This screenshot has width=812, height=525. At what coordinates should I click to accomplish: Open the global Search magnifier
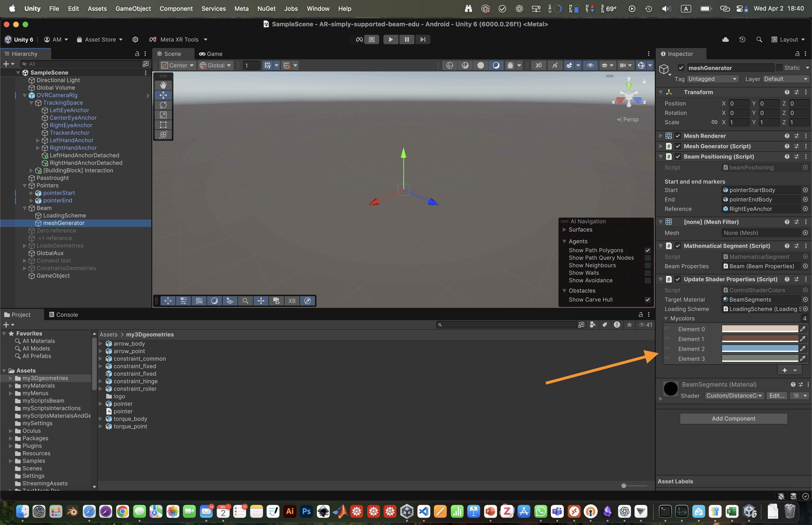(759, 39)
